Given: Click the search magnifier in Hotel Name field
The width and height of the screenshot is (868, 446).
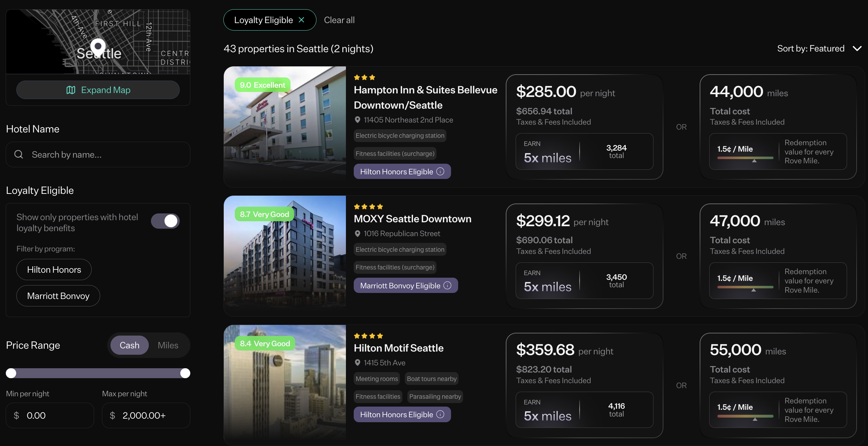Looking at the screenshot, I should [x=18, y=154].
